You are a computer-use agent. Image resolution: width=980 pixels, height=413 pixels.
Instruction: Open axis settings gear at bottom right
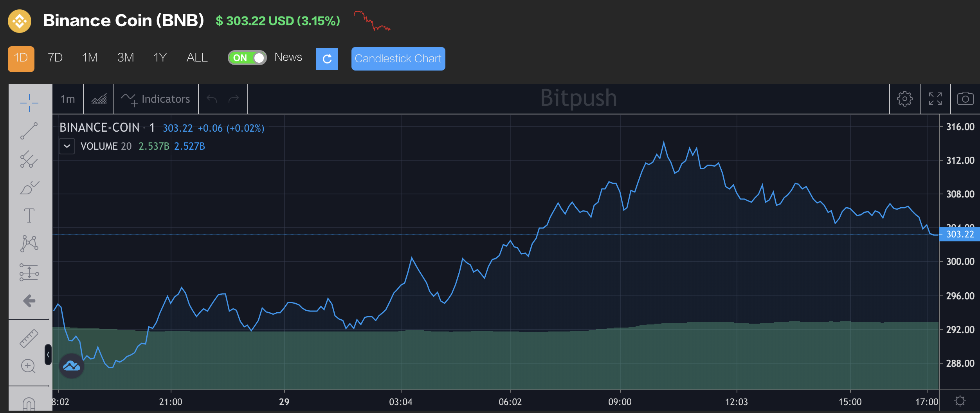click(x=960, y=401)
